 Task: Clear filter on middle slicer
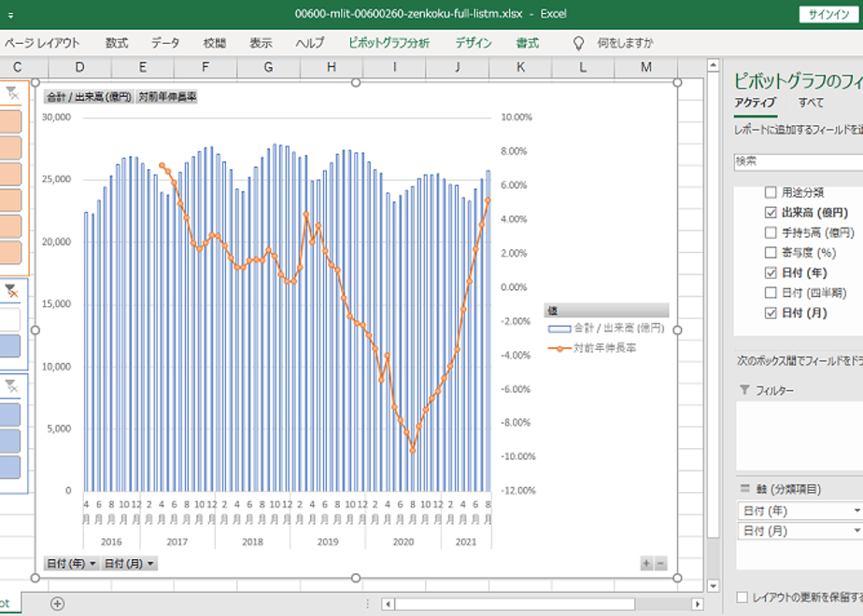click(x=12, y=291)
